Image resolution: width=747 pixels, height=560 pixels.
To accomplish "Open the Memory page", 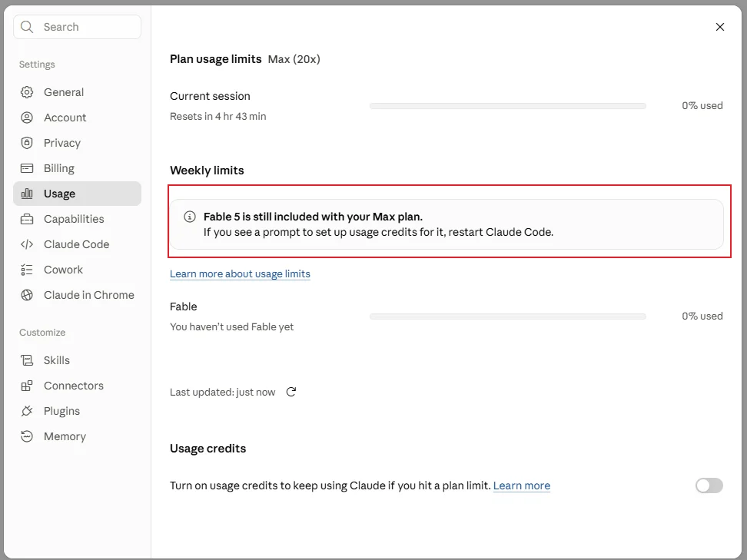I will (x=77, y=436).
